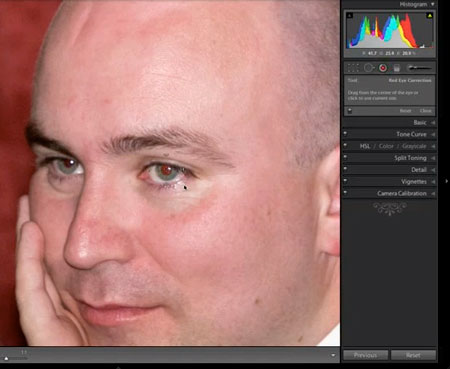Click the Reset button at the bottom right

click(413, 355)
